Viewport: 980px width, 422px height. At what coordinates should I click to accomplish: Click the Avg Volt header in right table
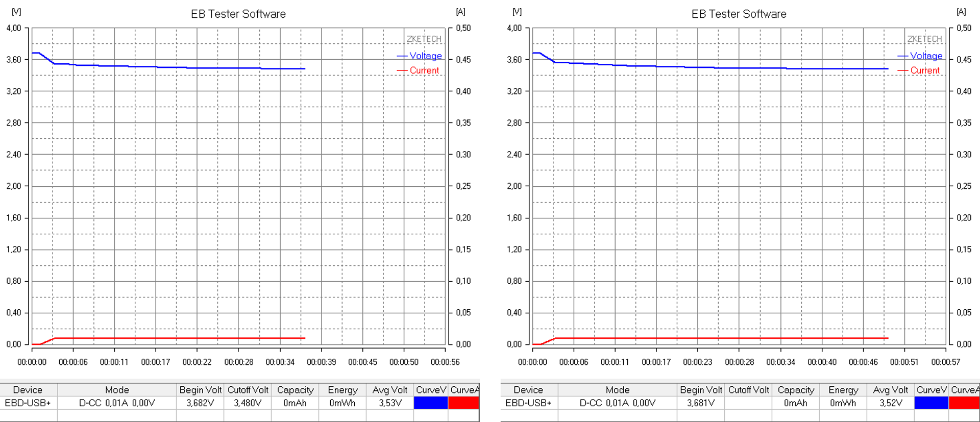click(x=890, y=390)
